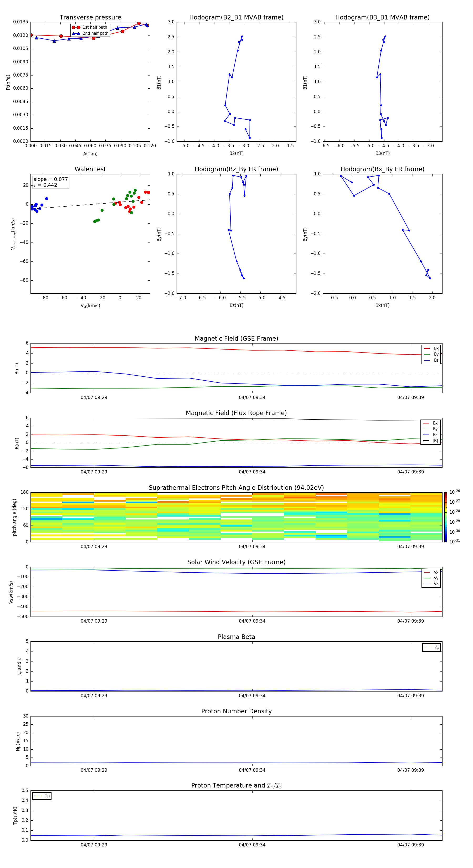The height and width of the screenshot is (868, 473).
Task: Click the pitch angle heatmap image
Action: pyautogui.click(x=236, y=517)
